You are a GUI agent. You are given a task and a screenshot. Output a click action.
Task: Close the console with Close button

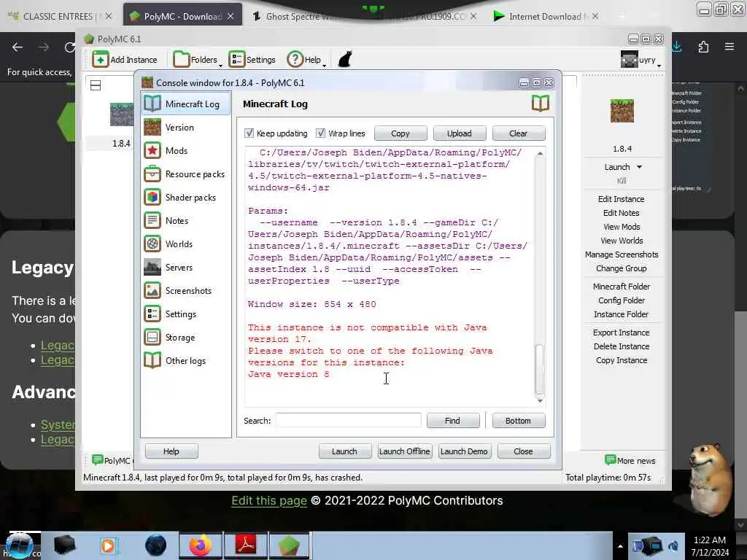523,451
